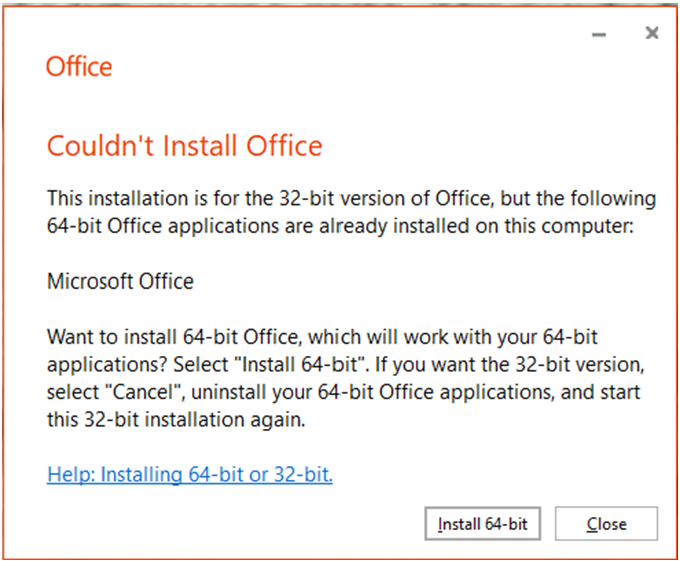Hit the minimize dash icon in title area
The image size is (680, 561).
click(599, 35)
